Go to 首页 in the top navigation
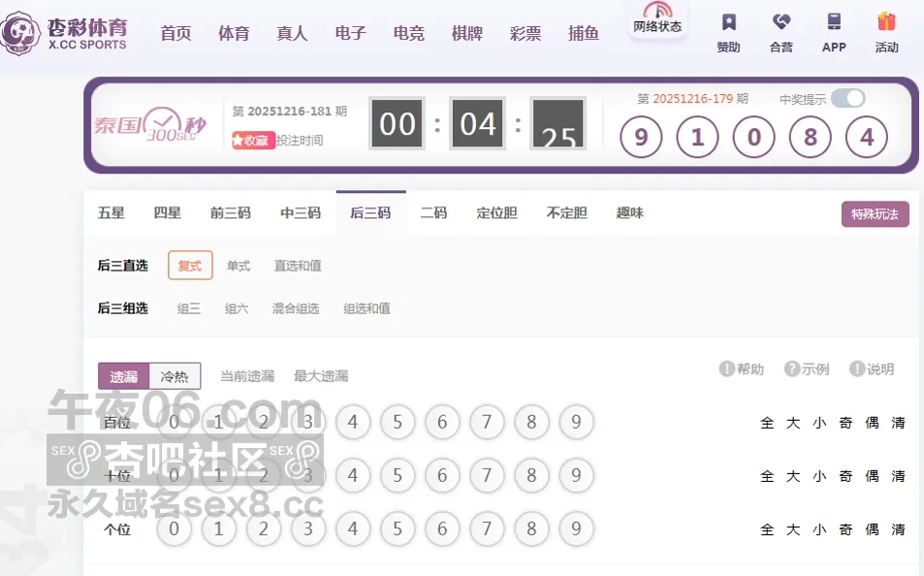The width and height of the screenshot is (924, 576). [x=175, y=33]
